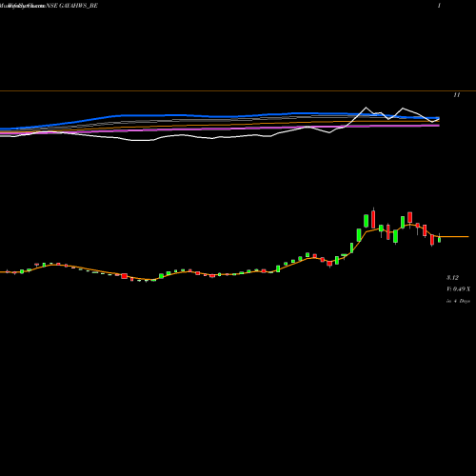Click the NSE GAYAHWS_BE ticker title

point(72,6)
